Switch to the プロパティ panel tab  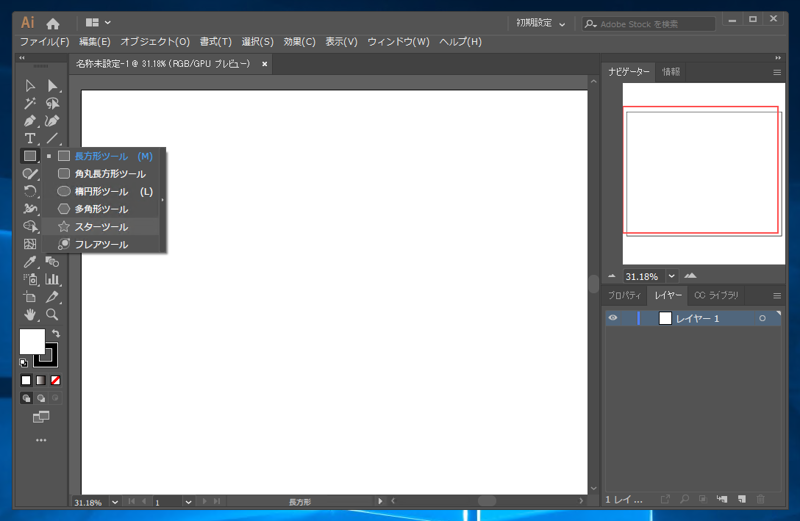(x=624, y=296)
